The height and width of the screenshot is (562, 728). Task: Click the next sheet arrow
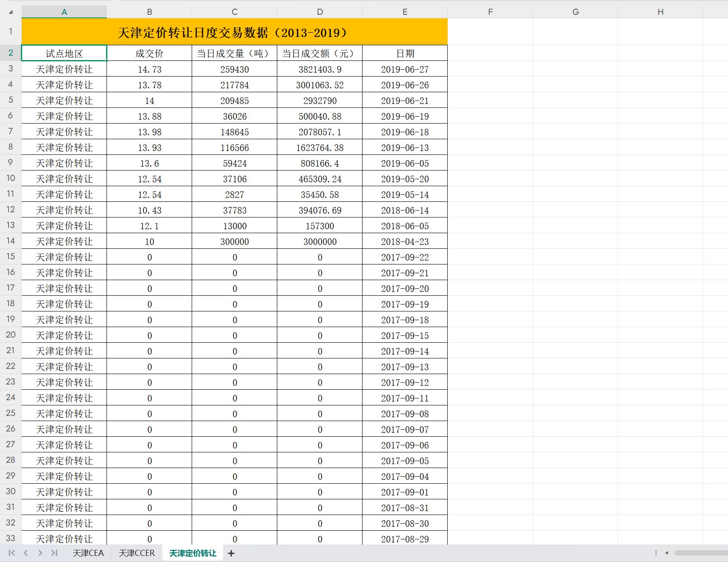40,553
